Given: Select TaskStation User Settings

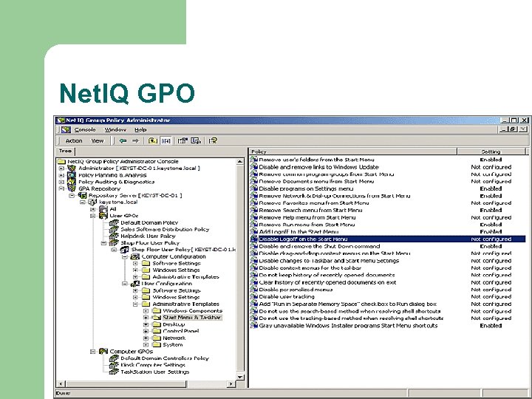Looking at the screenshot, I should point(154,372).
